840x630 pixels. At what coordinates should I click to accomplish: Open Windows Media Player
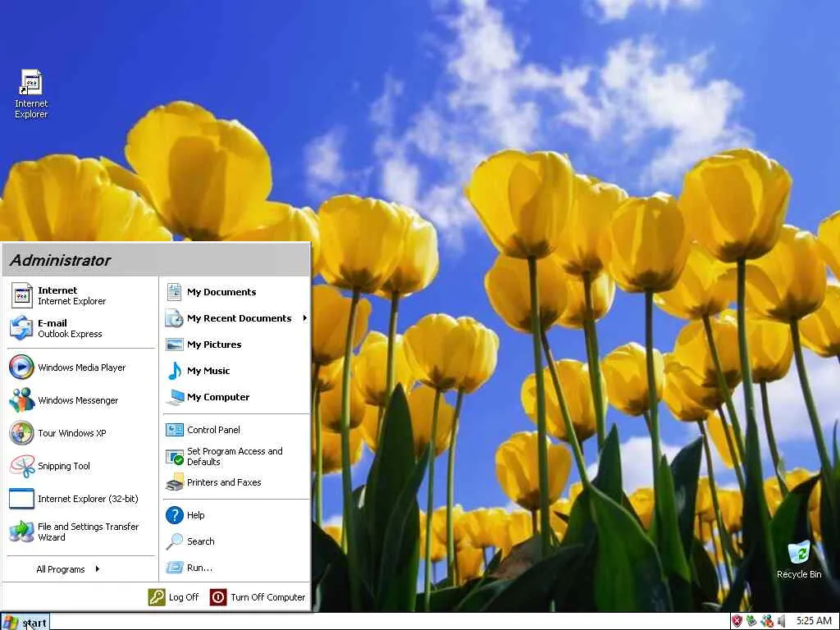coord(81,367)
